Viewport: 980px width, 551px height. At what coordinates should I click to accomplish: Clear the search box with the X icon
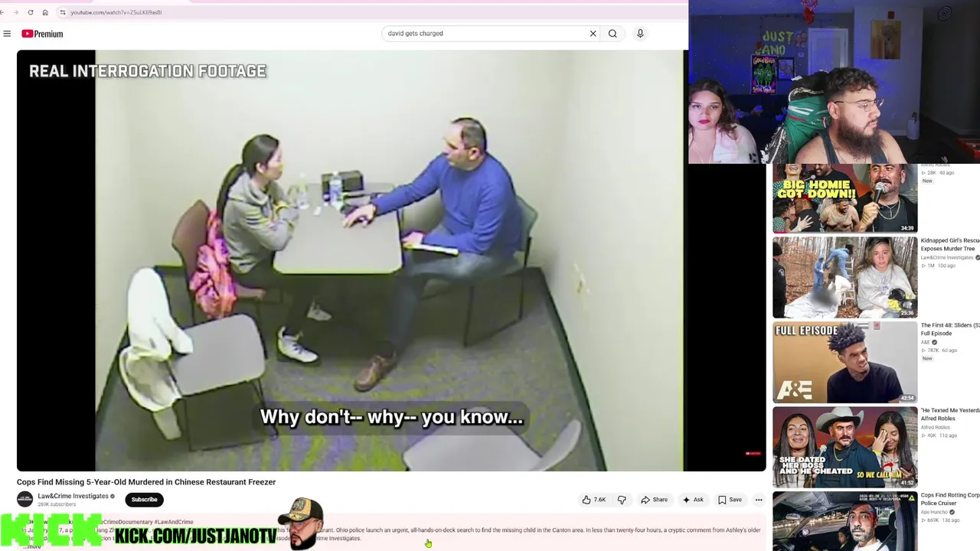[593, 34]
